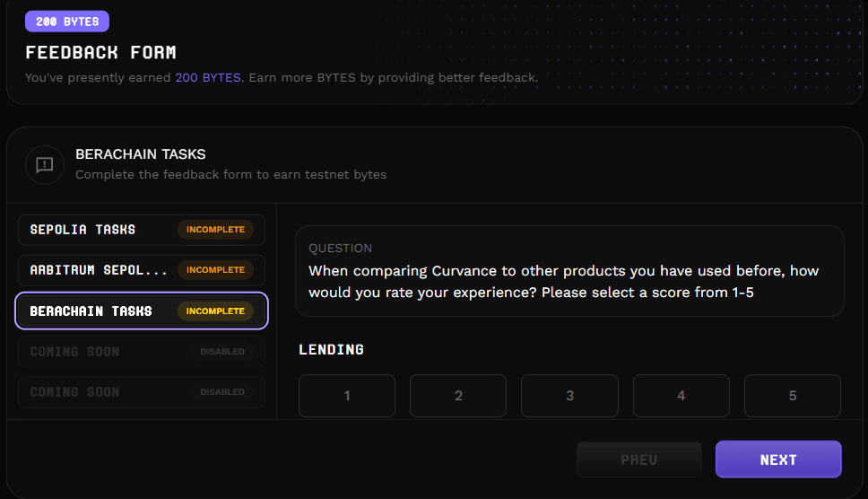Click the Incomplete badge on Arbitrum Sepolia

point(215,270)
